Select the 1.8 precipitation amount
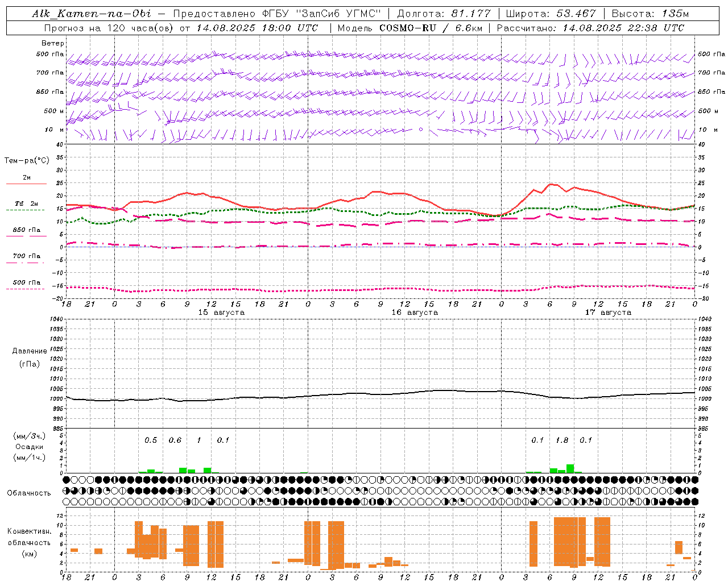Viewport: 728px width, 582px height. (x=562, y=440)
